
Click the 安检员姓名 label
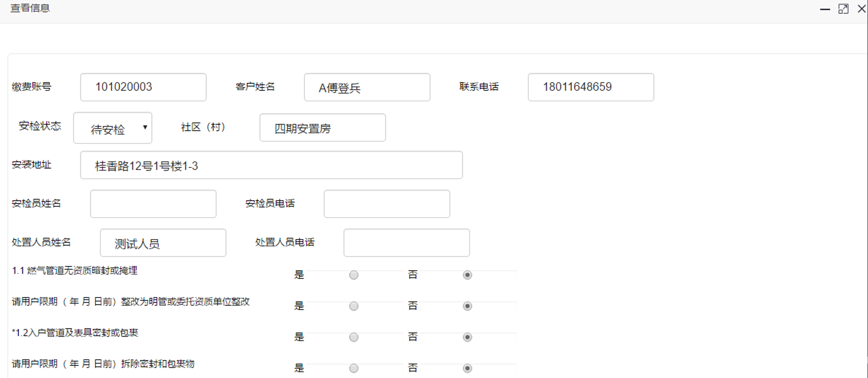(x=36, y=204)
